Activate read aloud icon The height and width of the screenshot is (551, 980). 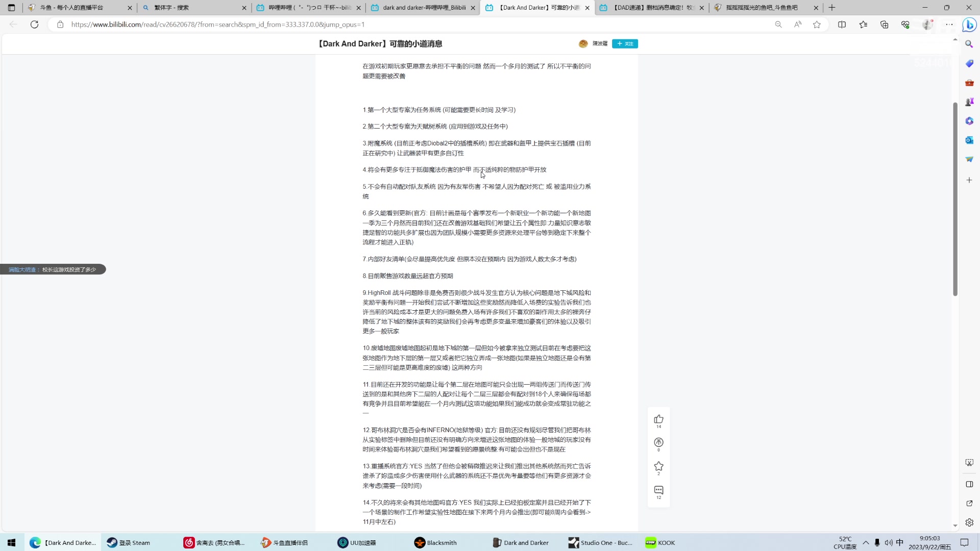[x=798, y=24]
